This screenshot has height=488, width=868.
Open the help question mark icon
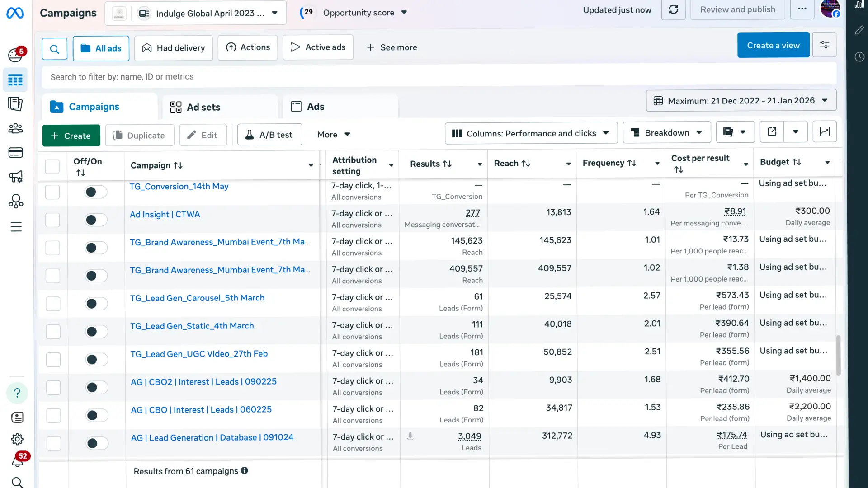coord(17,393)
